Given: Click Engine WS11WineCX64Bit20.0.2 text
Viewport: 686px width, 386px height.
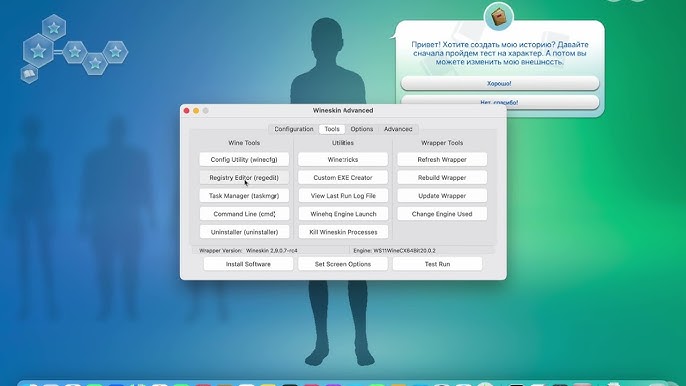Looking at the screenshot, I should click(394, 251).
